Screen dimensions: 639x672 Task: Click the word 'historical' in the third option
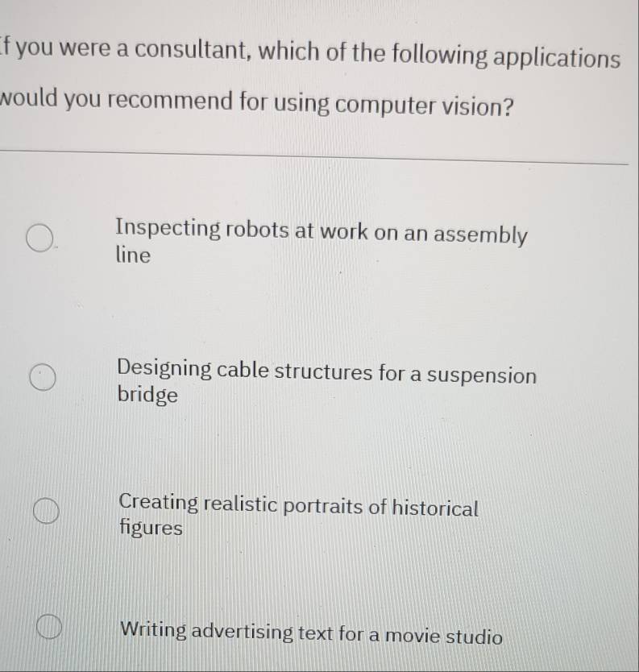click(x=435, y=508)
